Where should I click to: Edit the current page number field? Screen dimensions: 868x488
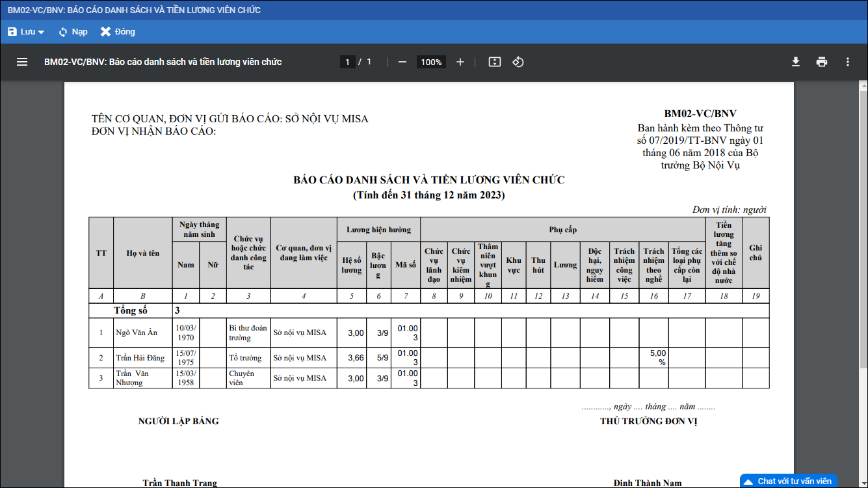point(347,62)
